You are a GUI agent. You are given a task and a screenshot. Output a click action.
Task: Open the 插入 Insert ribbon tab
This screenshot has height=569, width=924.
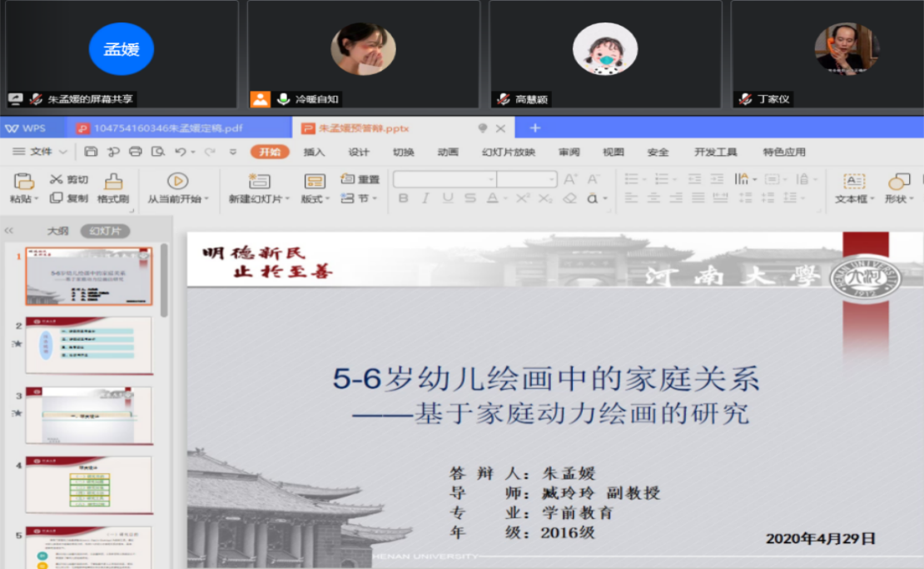[314, 152]
